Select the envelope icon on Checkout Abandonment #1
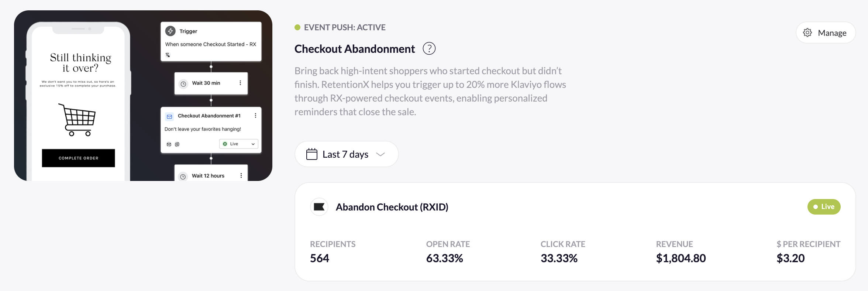 coord(169,116)
